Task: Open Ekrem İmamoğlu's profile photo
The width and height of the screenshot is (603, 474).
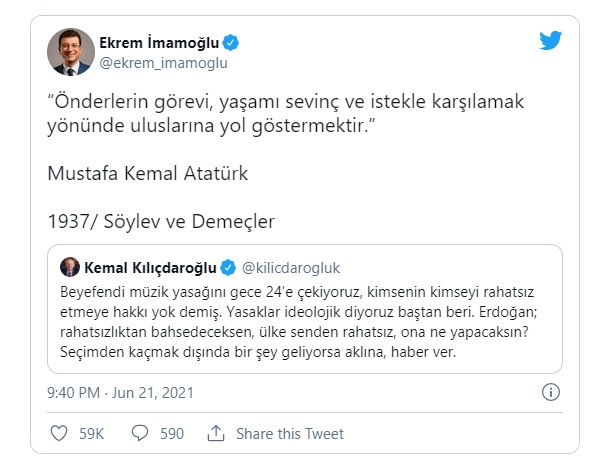Action: [71, 52]
